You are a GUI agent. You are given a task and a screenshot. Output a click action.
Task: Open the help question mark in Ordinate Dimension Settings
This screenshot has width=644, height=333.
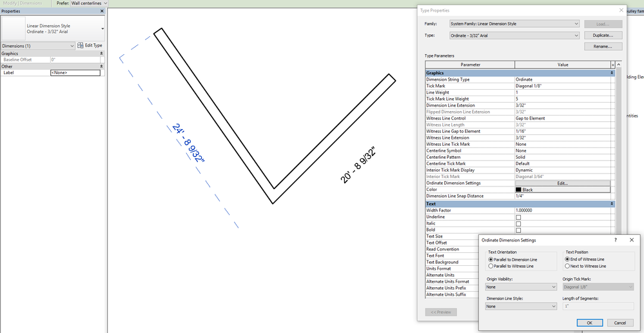[x=615, y=240]
